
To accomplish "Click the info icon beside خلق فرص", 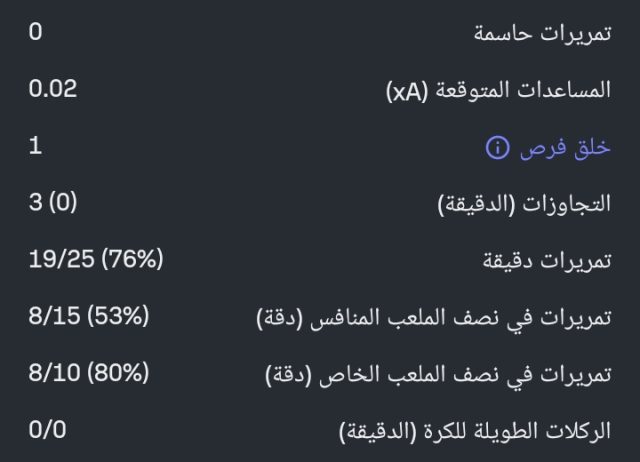I will pos(497,148).
